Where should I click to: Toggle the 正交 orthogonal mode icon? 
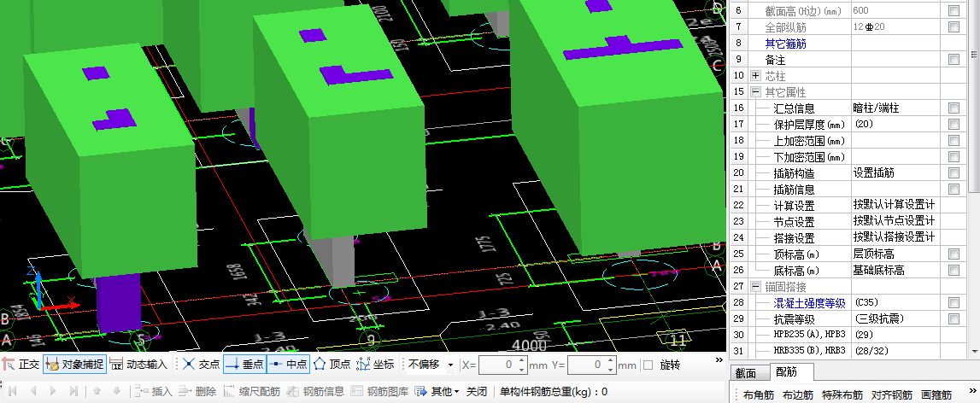[x=9, y=365]
